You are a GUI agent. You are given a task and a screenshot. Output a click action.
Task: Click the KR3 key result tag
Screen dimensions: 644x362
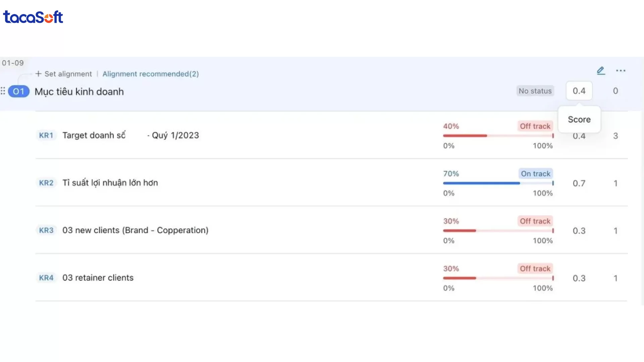(46, 231)
